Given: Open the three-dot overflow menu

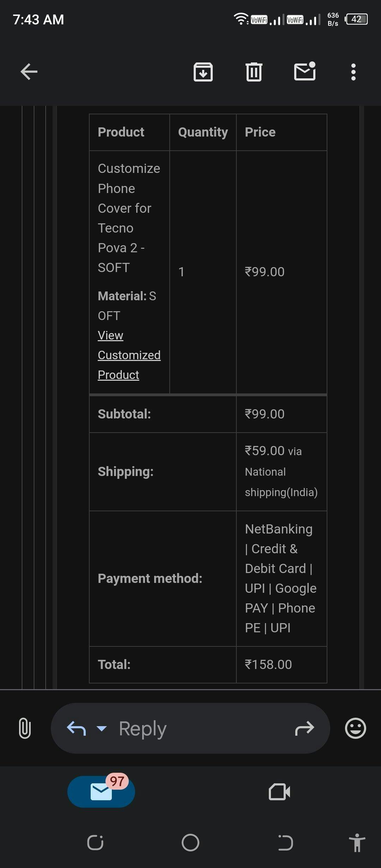Looking at the screenshot, I should point(353,72).
